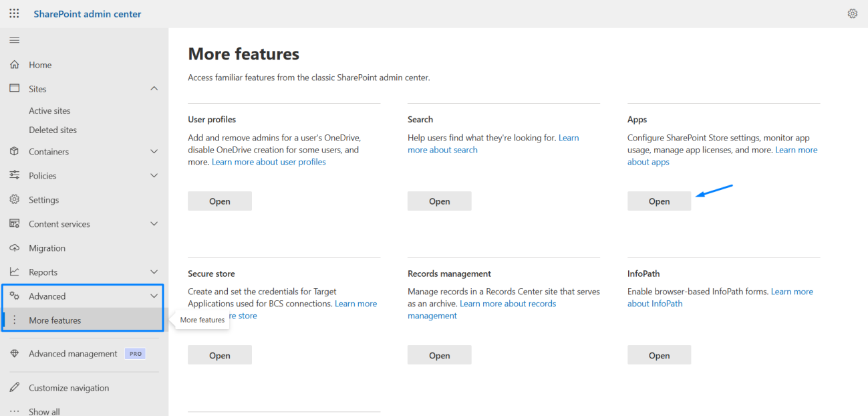The height and width of the screenshot is (416, 868).
Task: Click the Home house icon
Action: coord(14,65)
